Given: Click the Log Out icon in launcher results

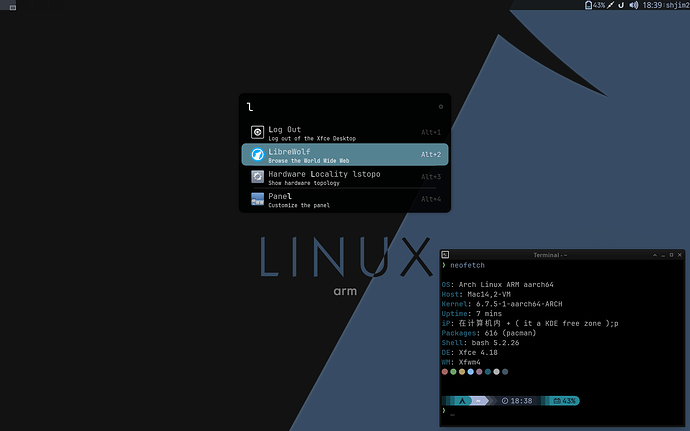Looking at the screenshot, I should (257, 132).
